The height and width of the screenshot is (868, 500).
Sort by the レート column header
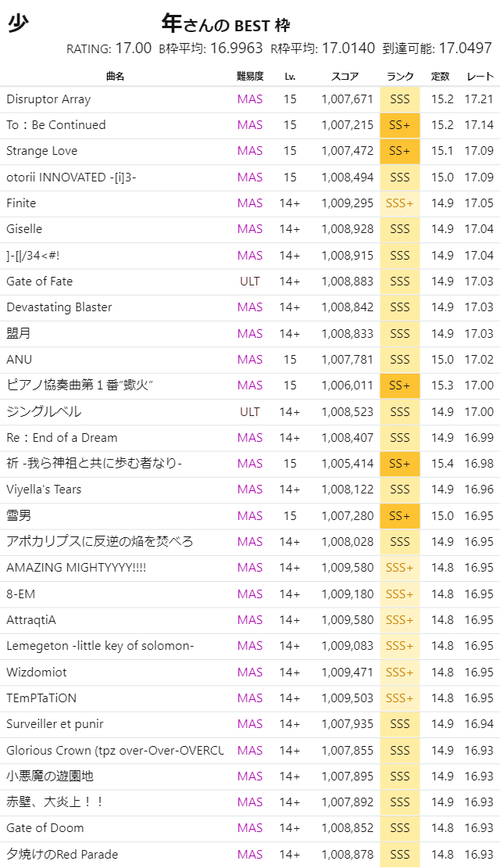tap(480, 76)
